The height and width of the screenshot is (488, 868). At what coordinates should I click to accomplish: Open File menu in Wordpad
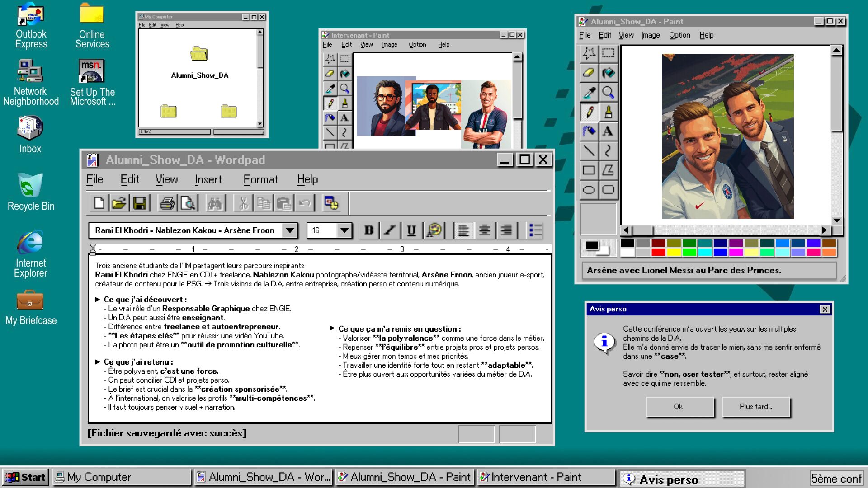pyautogui.click(x=94, y=179)
